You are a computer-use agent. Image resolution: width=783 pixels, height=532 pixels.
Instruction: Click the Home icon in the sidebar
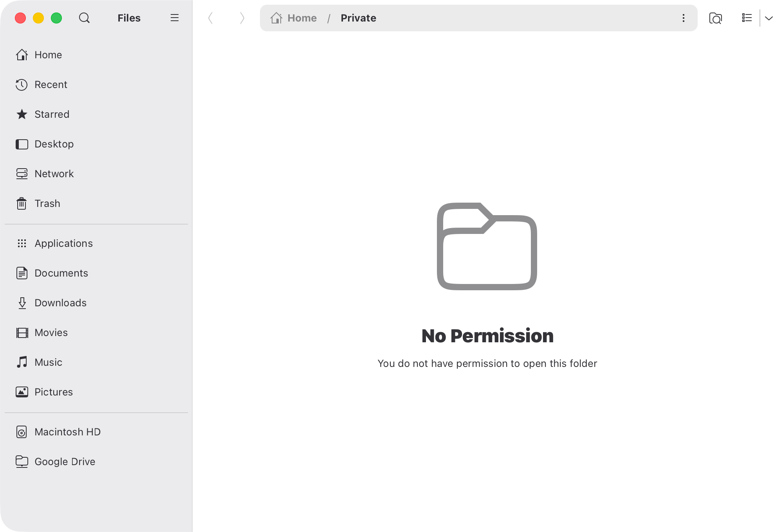(22, 55)
